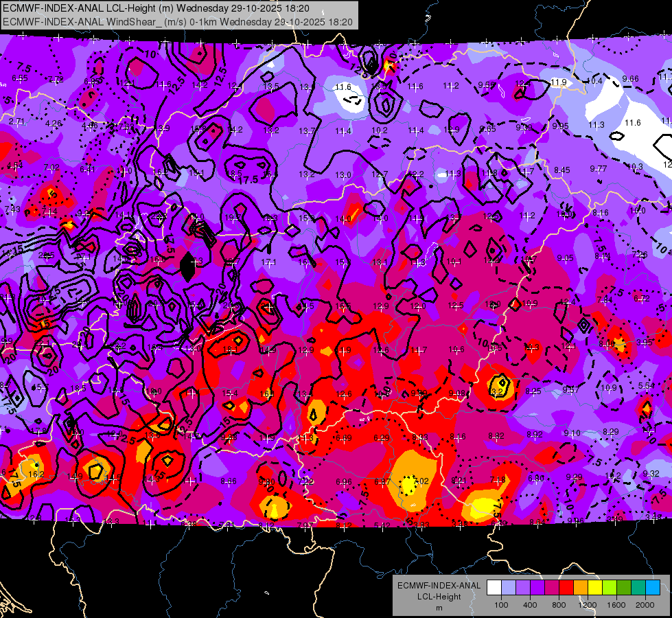Click the '400' legend scale label
Image resolution: width=672 pixels, height=618 pixels.
[530, 605]
